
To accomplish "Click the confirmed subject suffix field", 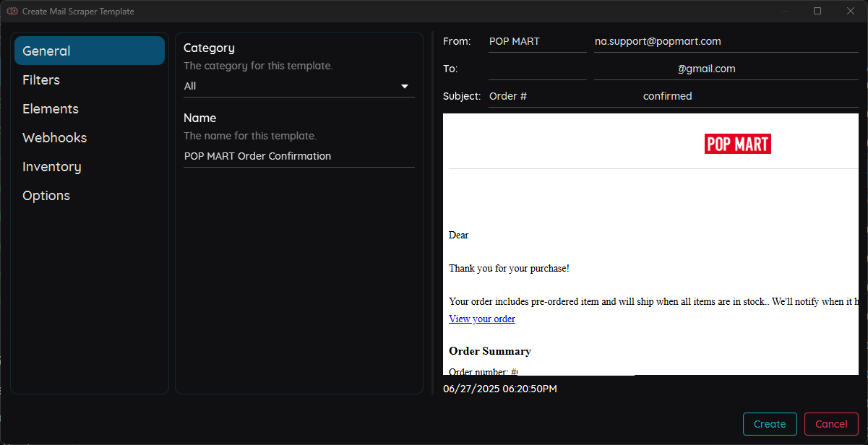I will click(667, 95).
